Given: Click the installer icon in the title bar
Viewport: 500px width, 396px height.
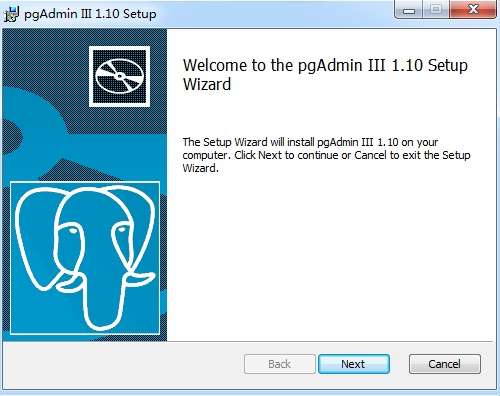Looking at the screenshot, I should click(x=12, y=14).
